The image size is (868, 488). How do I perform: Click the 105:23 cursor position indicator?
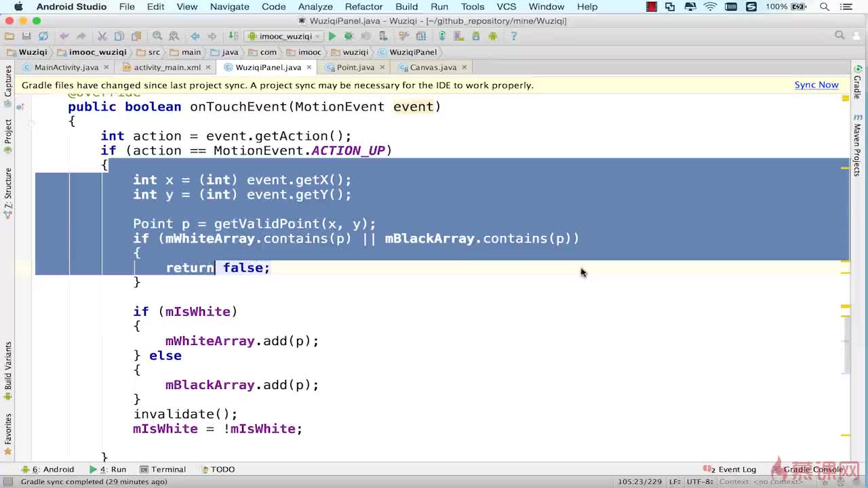tap(639, 481)
